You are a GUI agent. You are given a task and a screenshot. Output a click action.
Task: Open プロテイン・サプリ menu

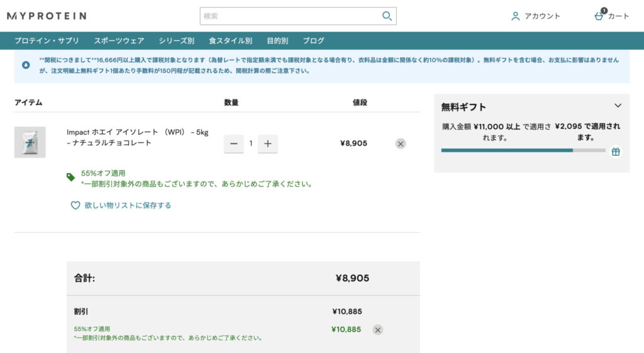click(x=47, y=41)
